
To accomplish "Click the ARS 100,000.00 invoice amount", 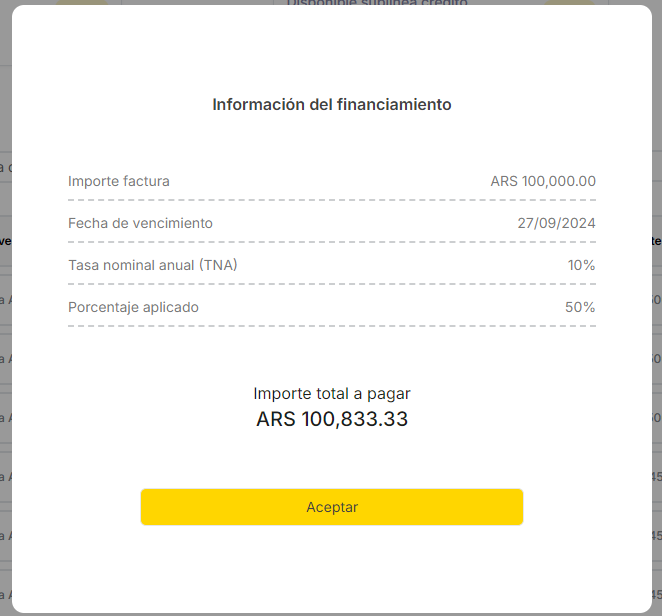I will pyautogui.click(x=543, y=181).
